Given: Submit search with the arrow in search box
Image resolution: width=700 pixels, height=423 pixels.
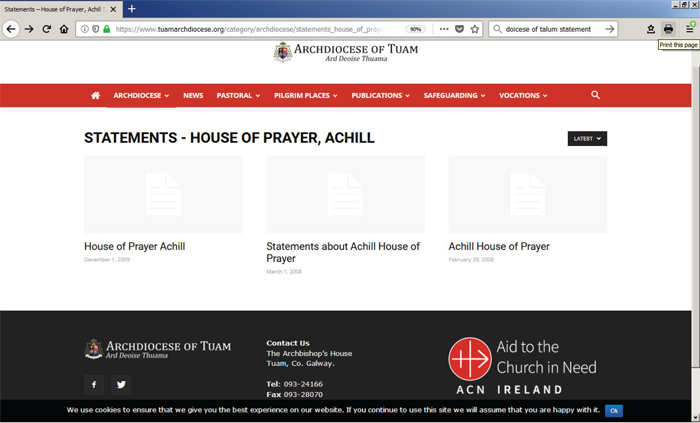Looking at the screenshot, I should point(610,29).
